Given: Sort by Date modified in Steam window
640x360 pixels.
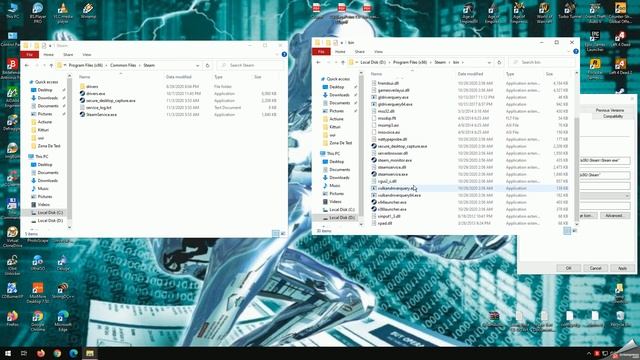Looking at the screenshot, I should coord(178,77).
